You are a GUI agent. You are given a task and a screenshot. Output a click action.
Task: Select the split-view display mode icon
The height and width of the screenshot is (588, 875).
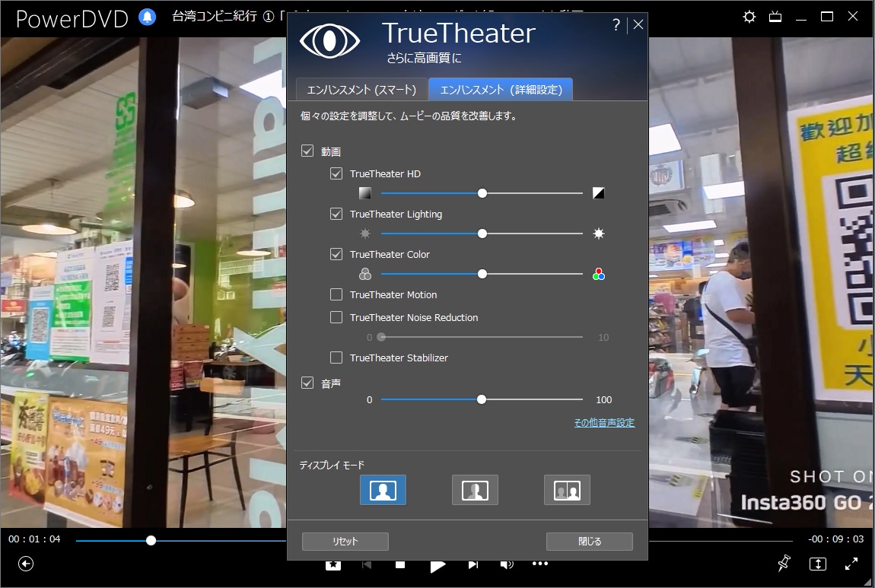pos(475,490)
